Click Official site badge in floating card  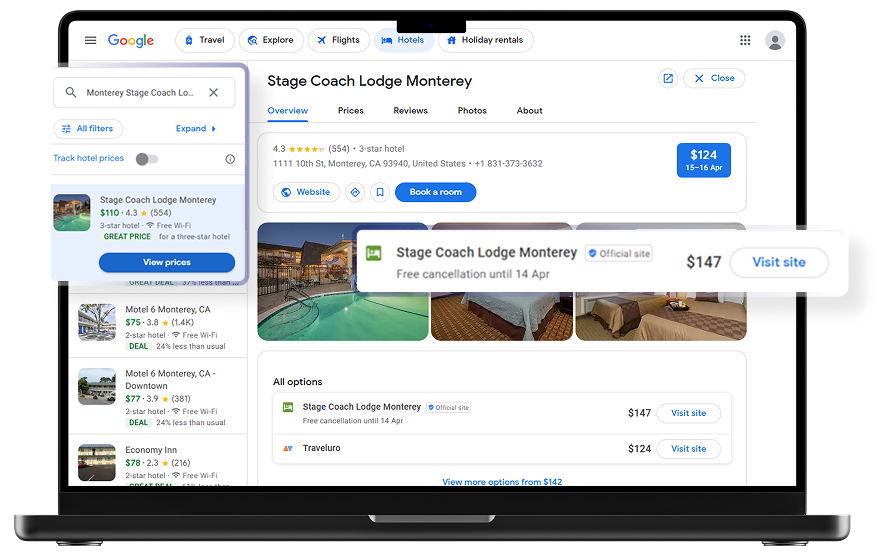point(619,254)
